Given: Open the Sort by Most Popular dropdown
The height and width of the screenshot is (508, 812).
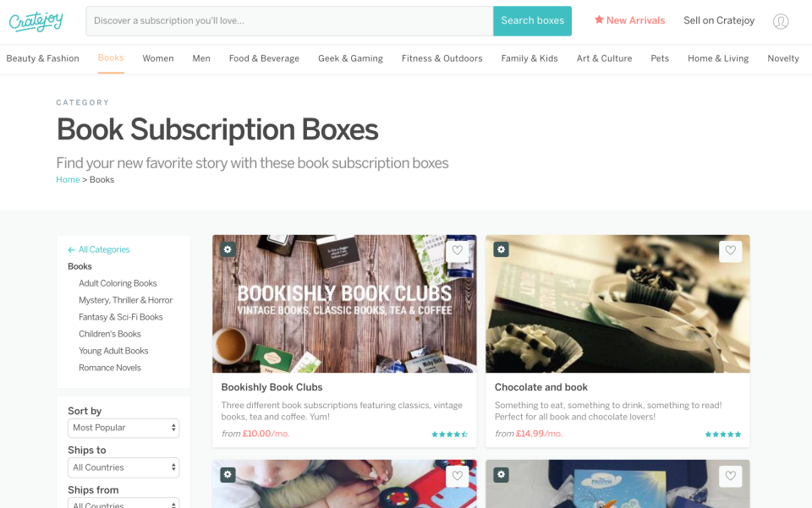Looking at the screenshot, I should pyautogui.click(x=123, y=428).
